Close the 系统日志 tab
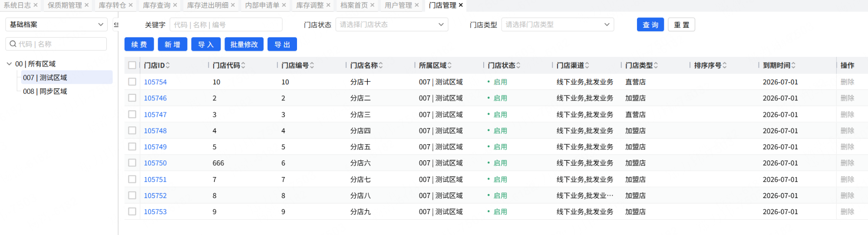Screen dimensions: 868x235 click(36, 5)
